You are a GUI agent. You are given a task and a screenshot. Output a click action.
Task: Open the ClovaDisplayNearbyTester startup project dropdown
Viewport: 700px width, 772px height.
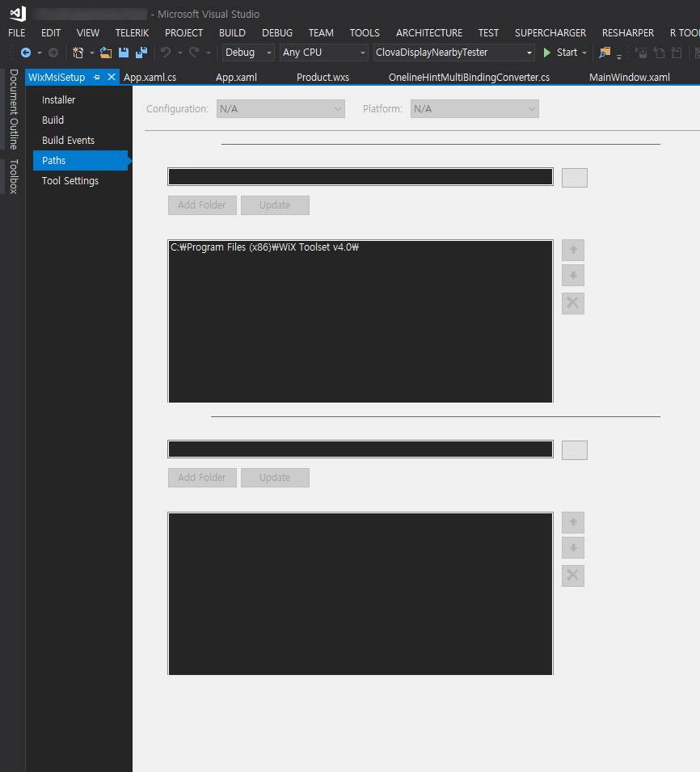point(453,53)
